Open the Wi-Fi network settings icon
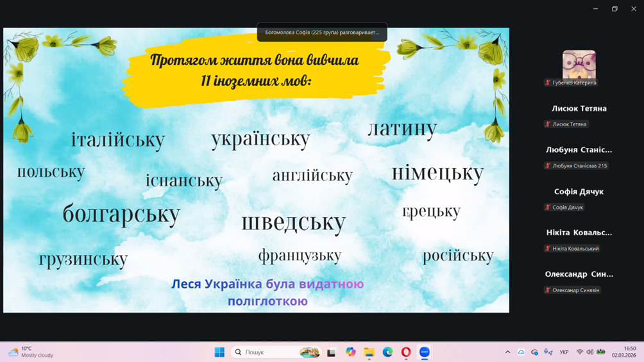Image resolution: width=644 pixels, height=362 pixels. point(580,352)
